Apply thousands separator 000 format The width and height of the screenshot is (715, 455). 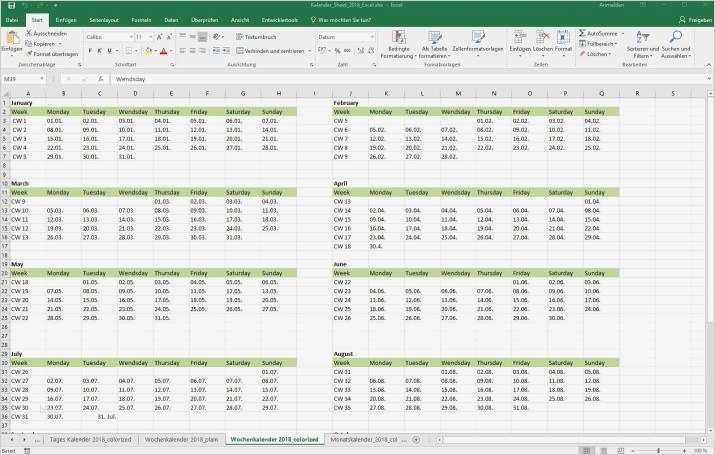pos(347,51)
